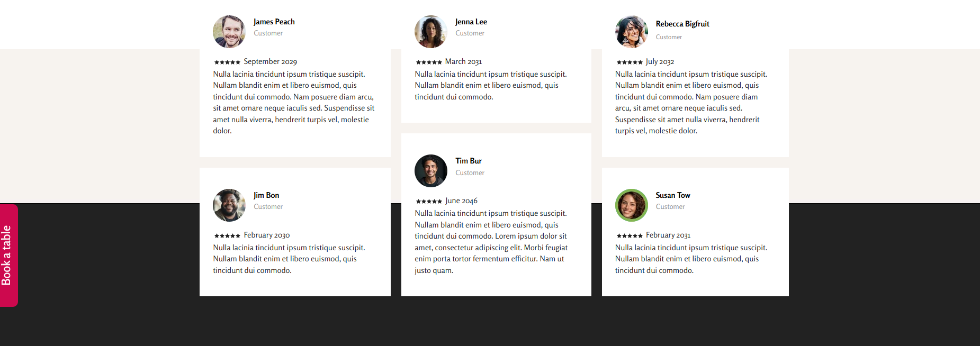Click the five stars beside March 2031
980x346 pixels.
tap(429, 62)
